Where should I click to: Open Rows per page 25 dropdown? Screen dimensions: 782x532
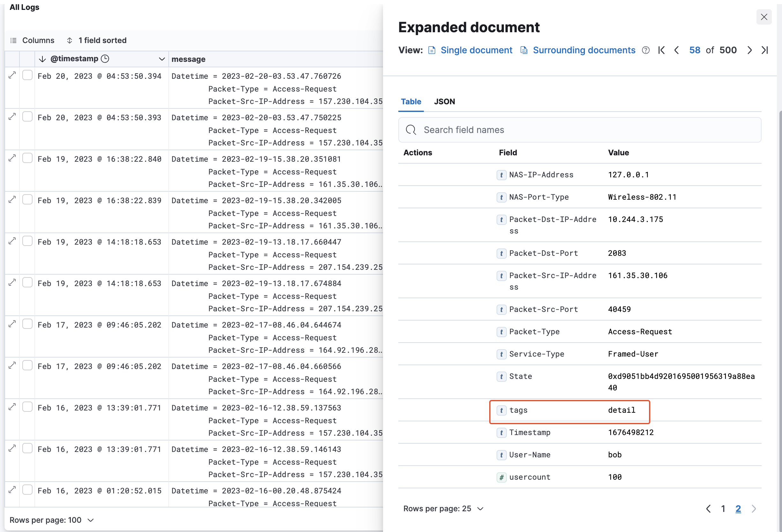tap(443, 508)
